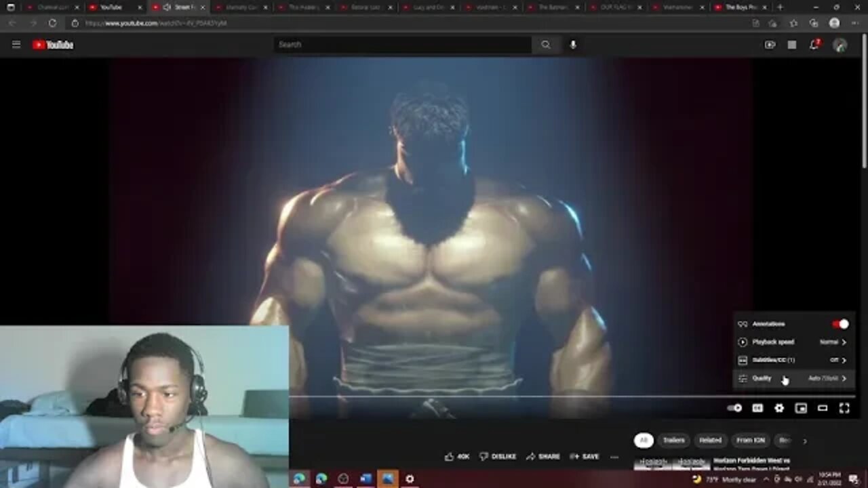Start voice search with microphone icon
Image resolution: width=868 pixels, height=488 pixels.
(573, 45)
